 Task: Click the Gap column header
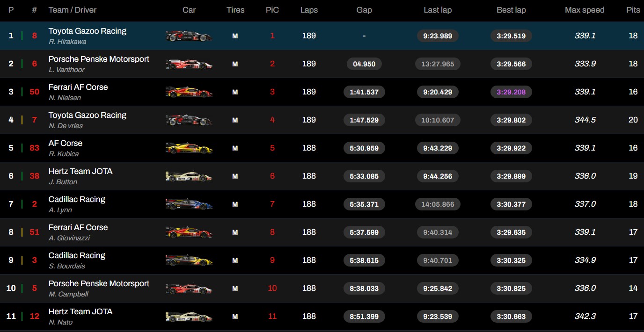pyautogui.click(x=364, y=10)
